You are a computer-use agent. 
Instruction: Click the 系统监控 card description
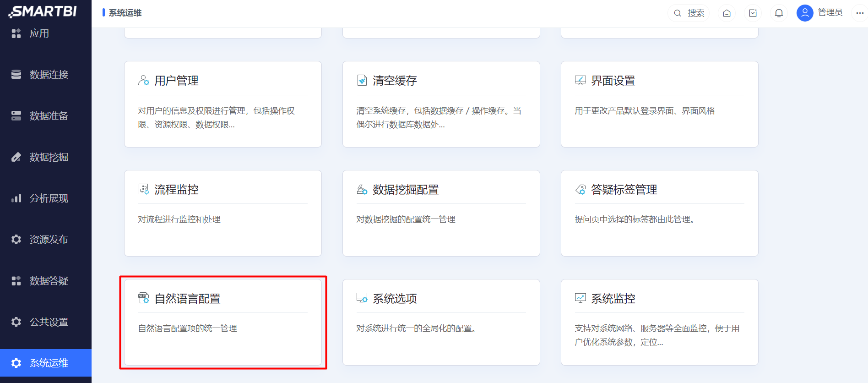(657, 335)
